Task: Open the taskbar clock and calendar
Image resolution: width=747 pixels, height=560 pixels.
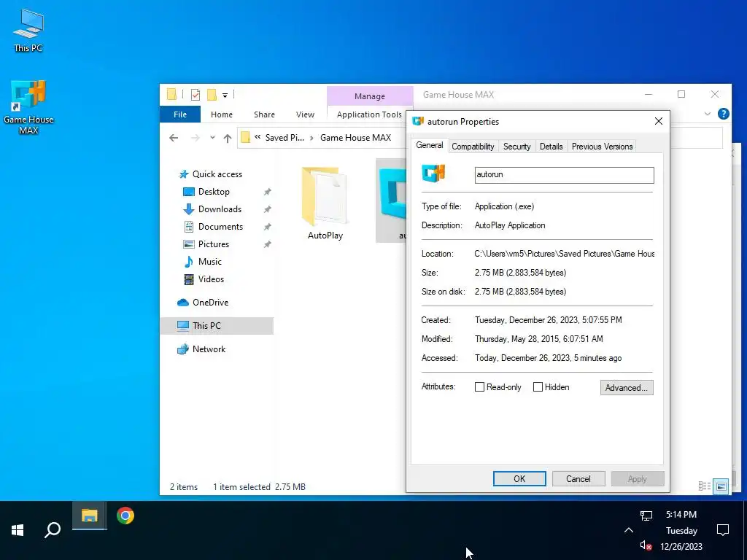Action: [681, 531]
